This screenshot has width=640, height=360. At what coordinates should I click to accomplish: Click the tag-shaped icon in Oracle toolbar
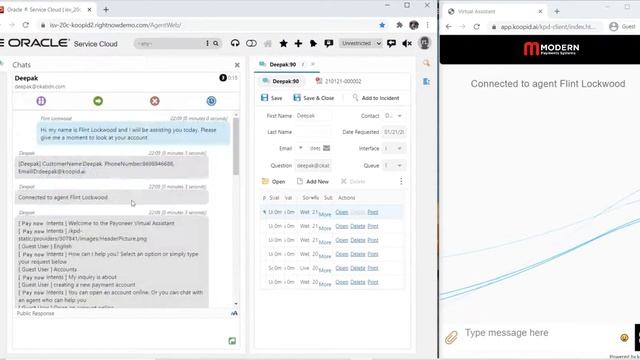(313, 43)
